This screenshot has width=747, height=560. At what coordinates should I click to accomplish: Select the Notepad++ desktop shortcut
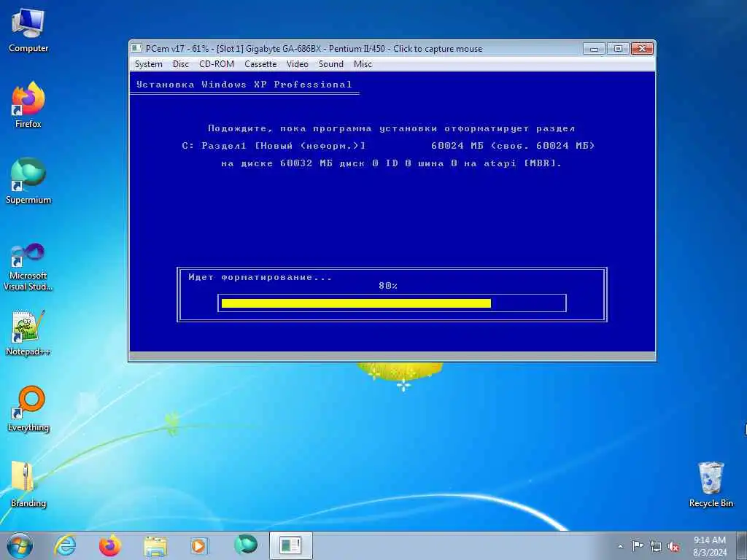point(28,333)
